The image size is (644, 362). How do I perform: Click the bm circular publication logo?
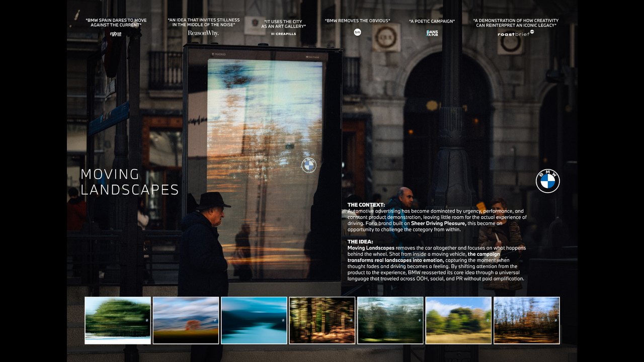click(x=358, y=32)
